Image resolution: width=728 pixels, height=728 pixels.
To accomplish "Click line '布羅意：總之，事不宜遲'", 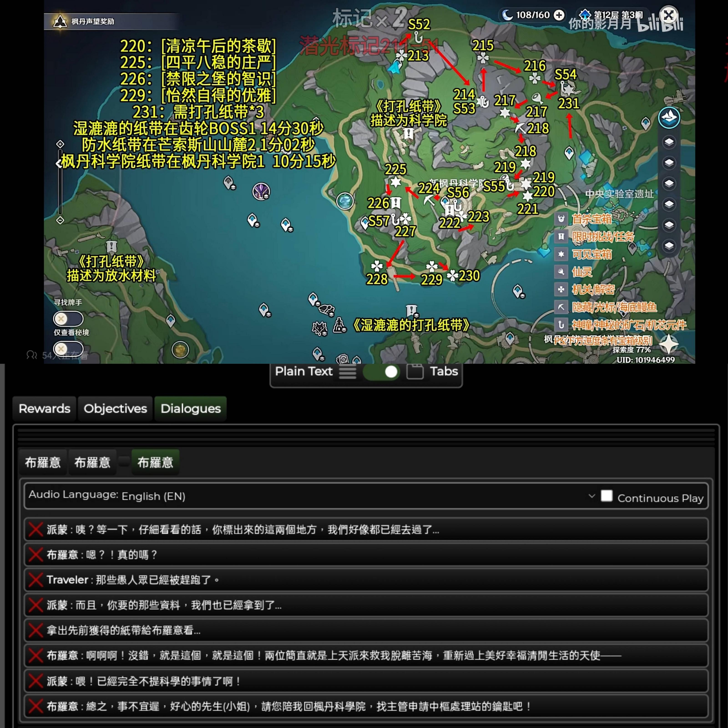I will 289,706.
